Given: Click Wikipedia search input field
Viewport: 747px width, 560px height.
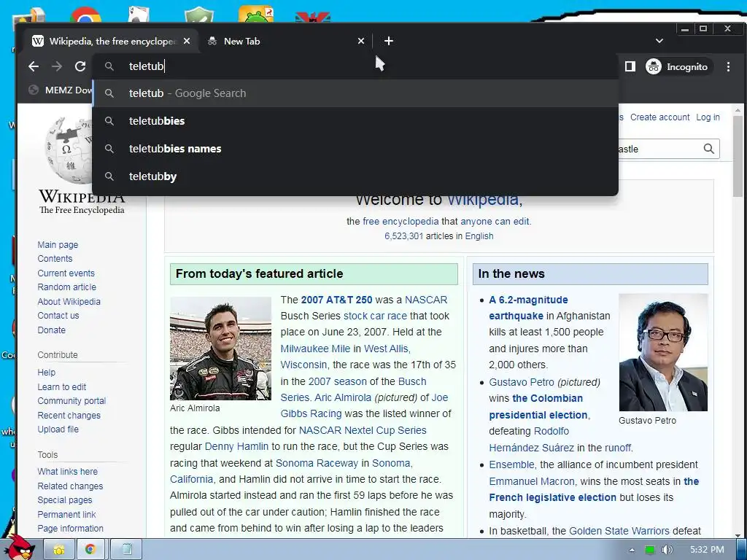Looking at the screenshot, I should [x=659, y=149].
